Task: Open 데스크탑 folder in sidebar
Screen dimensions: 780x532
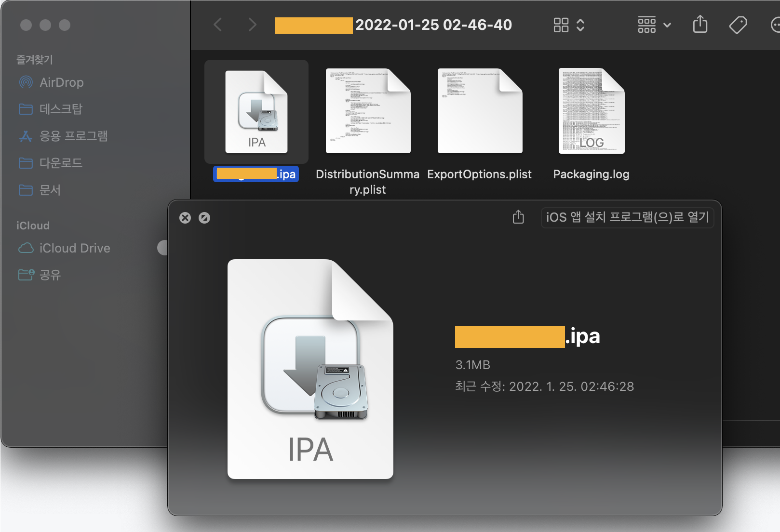Action: (x=61, y=109)
